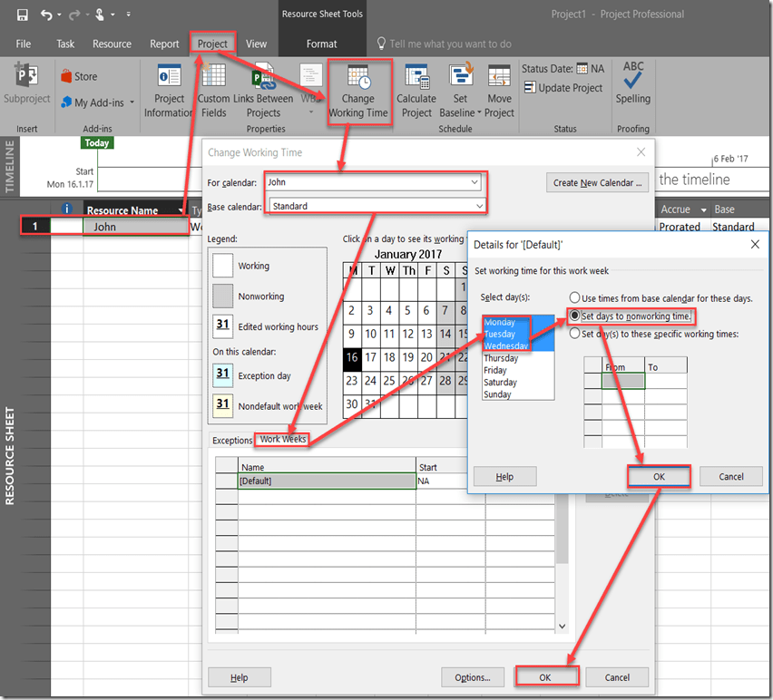Expand the Base calendar Standard dropdown

click(479, 206)
